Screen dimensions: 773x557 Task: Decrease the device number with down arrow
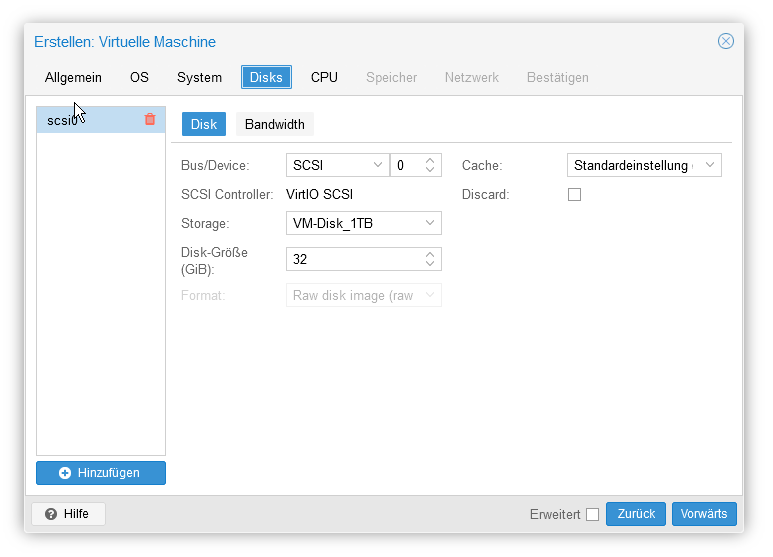pos(430,170)
